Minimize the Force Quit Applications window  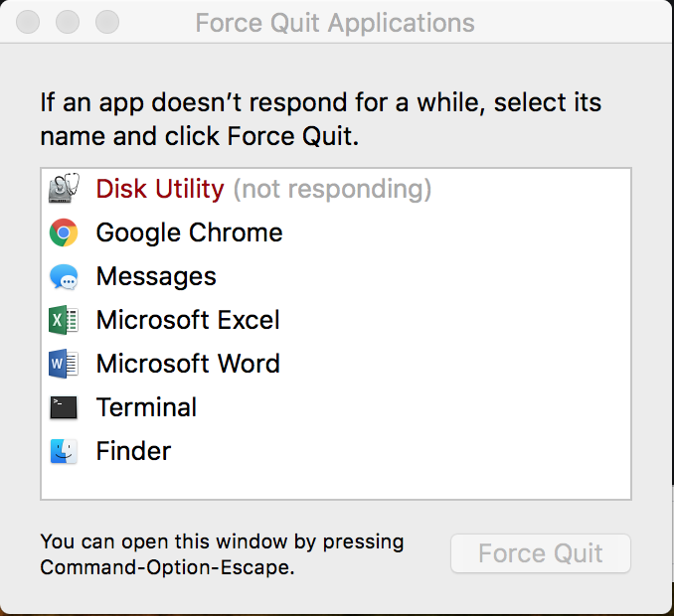(x=68, y=22)
